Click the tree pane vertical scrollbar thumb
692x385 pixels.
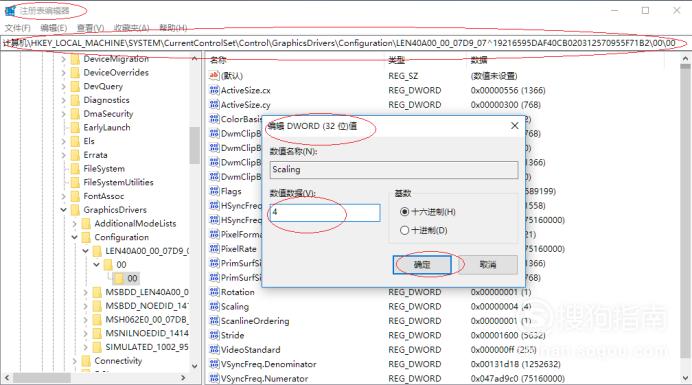click(195, 145)
